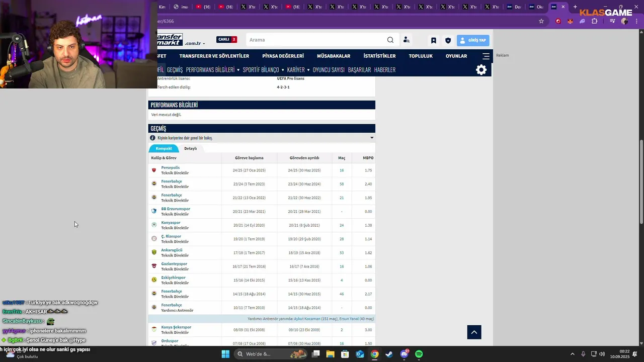Open the Aykut Kocaman link
This screenshot has height=362, width=644.
click(307, 319)
